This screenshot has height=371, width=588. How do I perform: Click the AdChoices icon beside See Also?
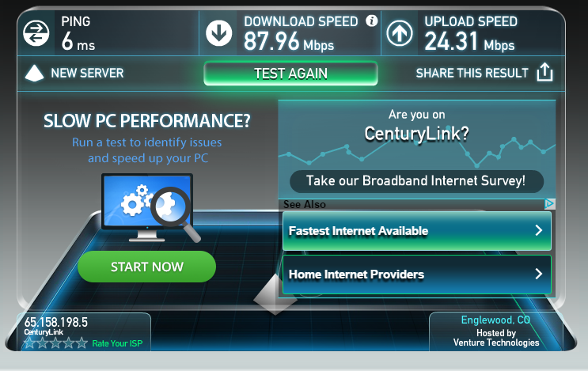pos(549,204)
